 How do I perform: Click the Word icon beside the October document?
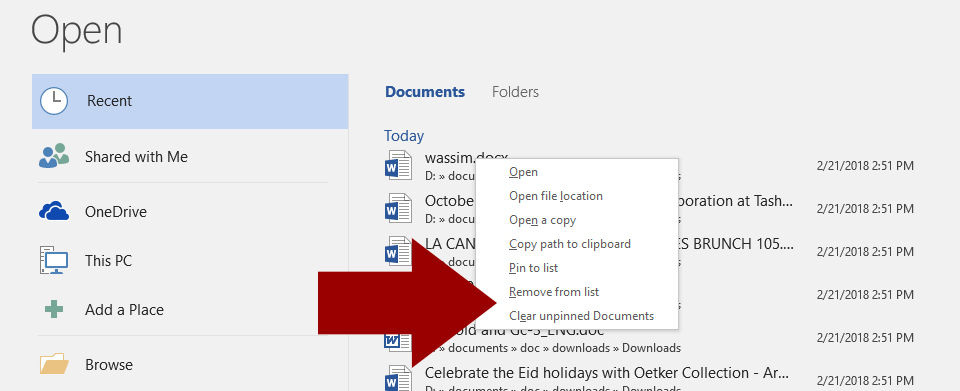pos(399,208)
